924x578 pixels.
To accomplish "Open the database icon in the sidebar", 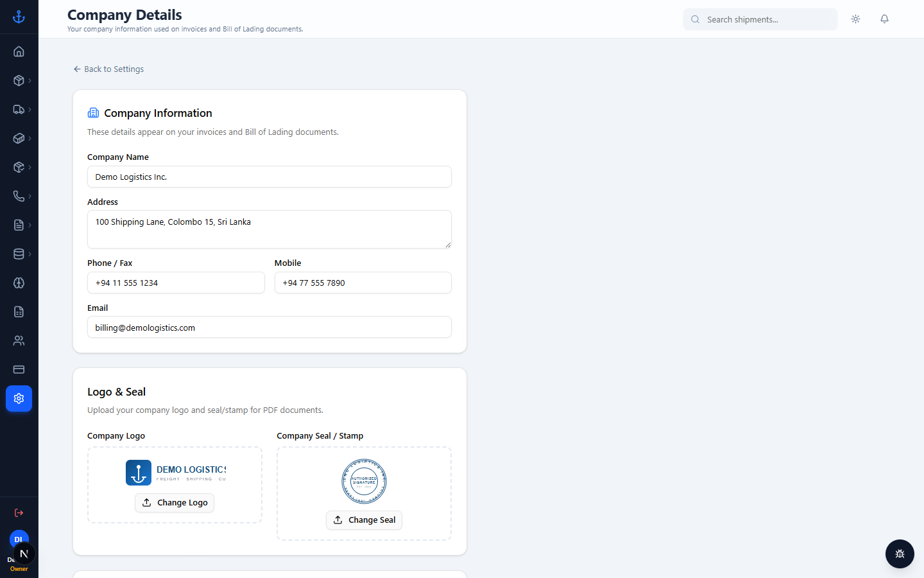I will 19,254.
